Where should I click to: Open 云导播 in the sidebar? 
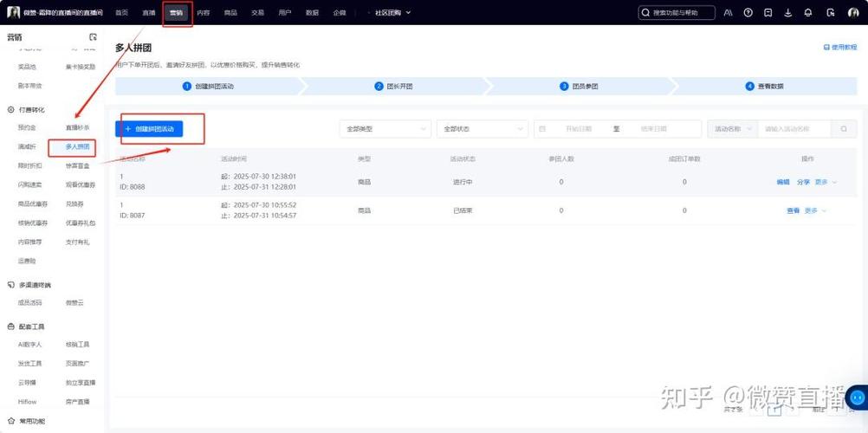coord(27,383)
